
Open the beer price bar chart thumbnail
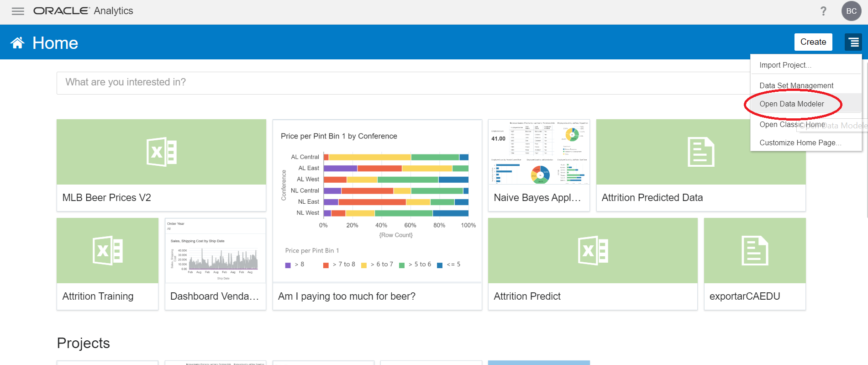coord(377,201)
